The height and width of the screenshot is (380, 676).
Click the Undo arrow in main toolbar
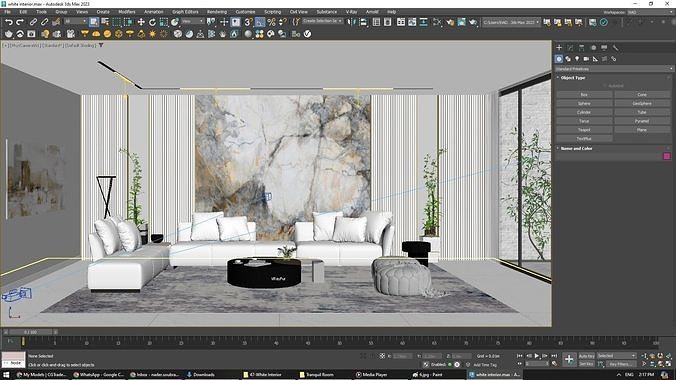coord(9,22)
